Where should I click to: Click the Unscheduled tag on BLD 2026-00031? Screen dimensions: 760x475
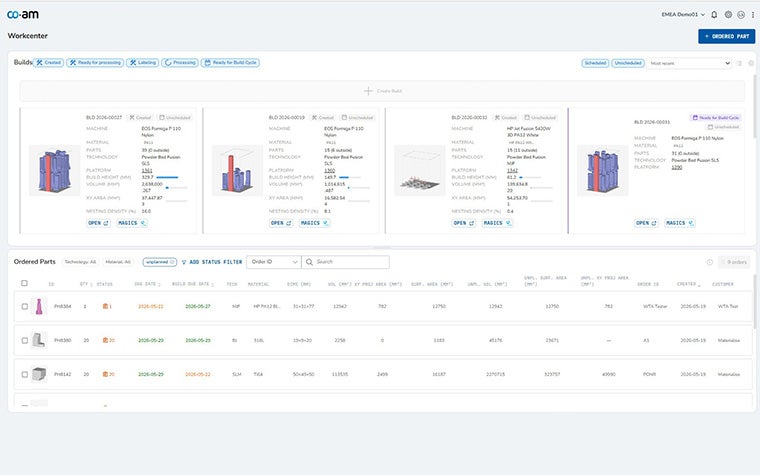(723, 127)
